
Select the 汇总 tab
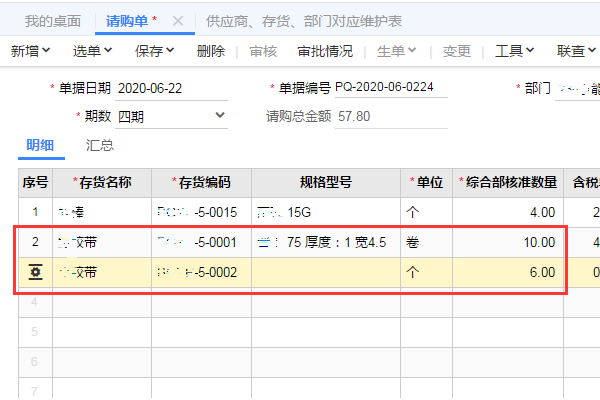point(100,145)
